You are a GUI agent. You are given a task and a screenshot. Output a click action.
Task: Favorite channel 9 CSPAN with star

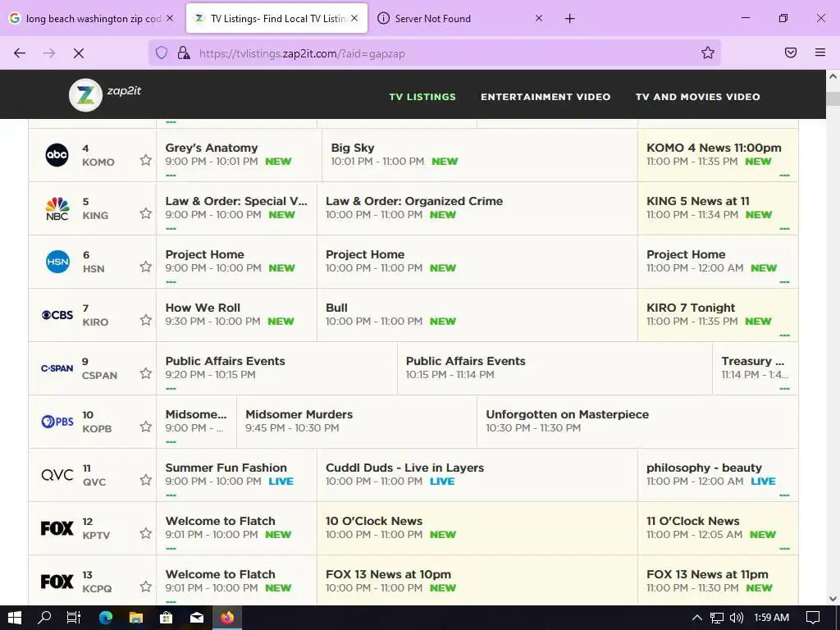pos(146,373)
